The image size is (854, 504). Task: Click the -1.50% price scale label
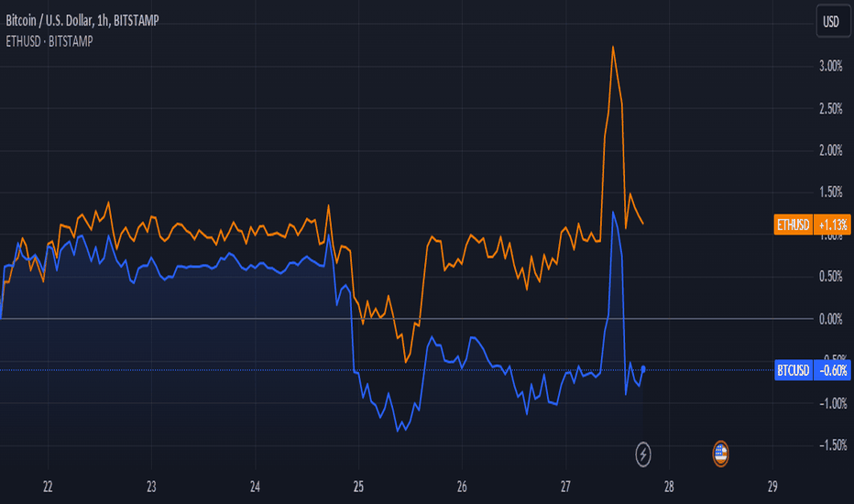(x=833, y=445)
